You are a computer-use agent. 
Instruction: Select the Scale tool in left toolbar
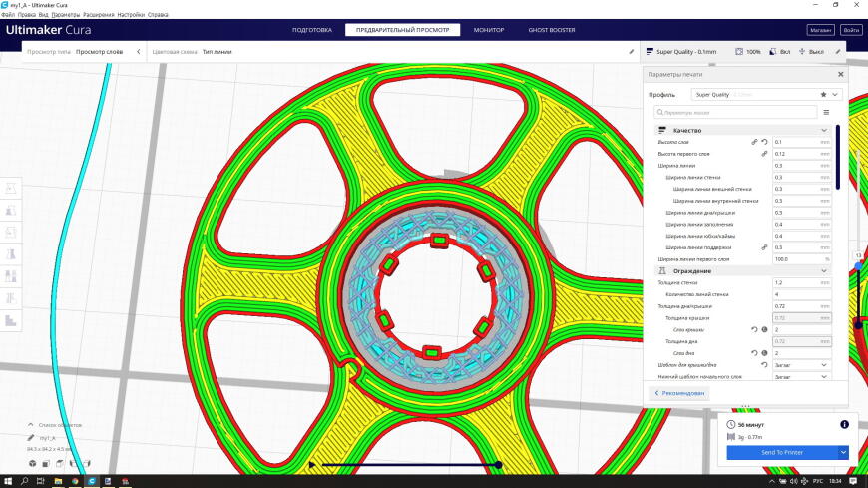tap(11, 211)
